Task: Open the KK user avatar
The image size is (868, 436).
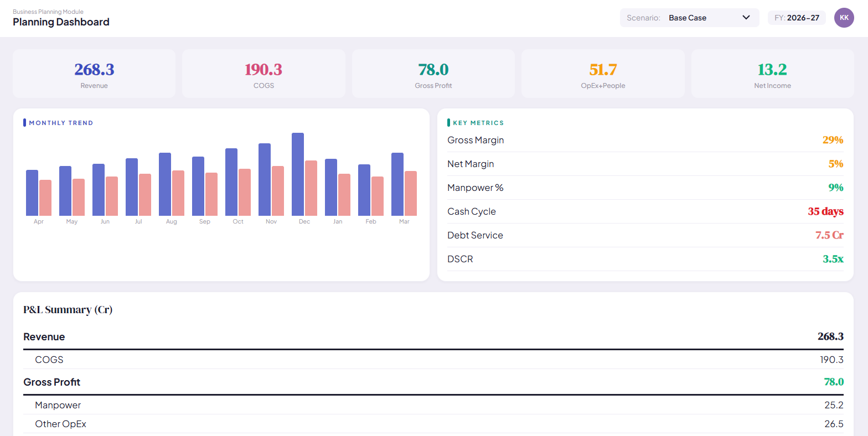Action: click(x=844, y=18)
